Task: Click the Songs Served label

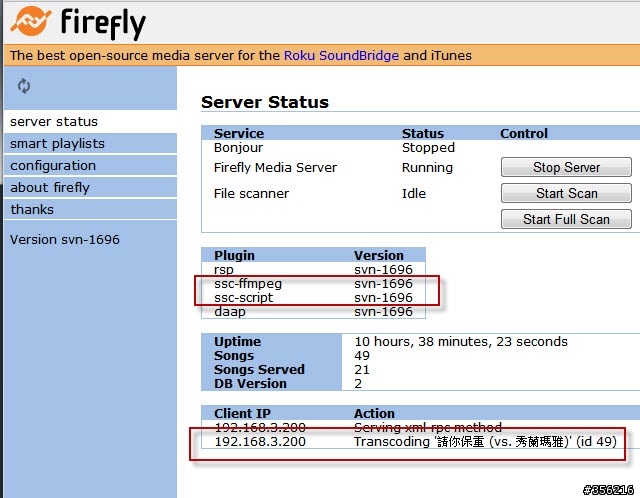Action: click(x=259, y=370)
